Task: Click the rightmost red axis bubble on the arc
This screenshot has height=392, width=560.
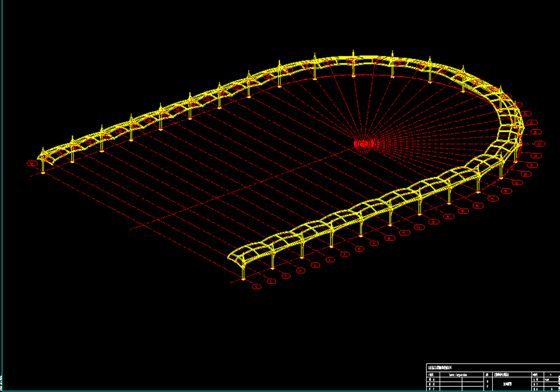Action: [x=539, y=143]
